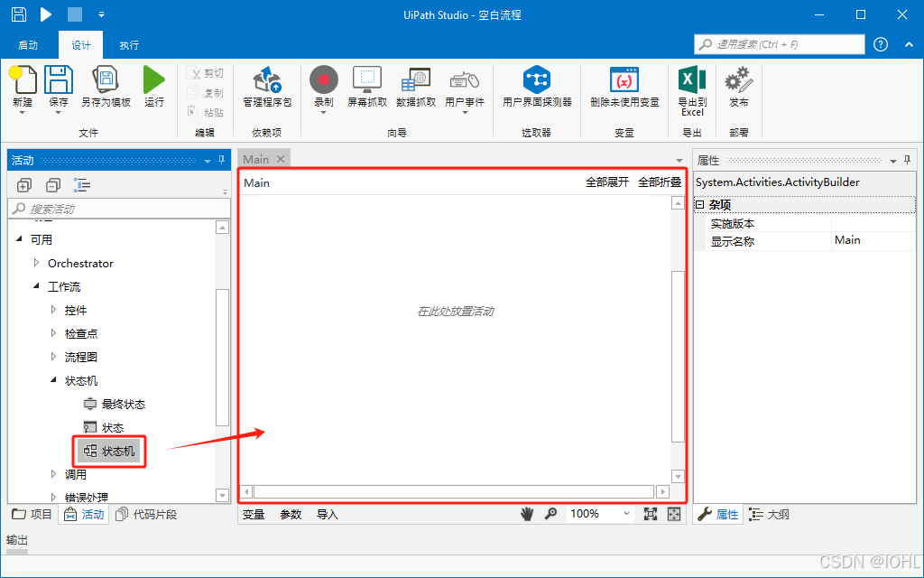Expand the 检查点 tree node
The width and height of the screenshot is (924, 578).
tap(53, 333)
